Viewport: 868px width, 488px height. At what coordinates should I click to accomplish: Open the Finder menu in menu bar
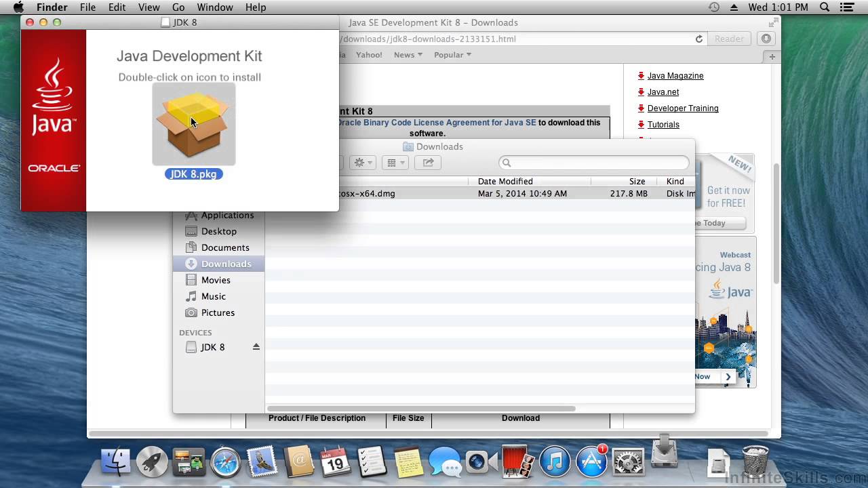pos(52,7)
